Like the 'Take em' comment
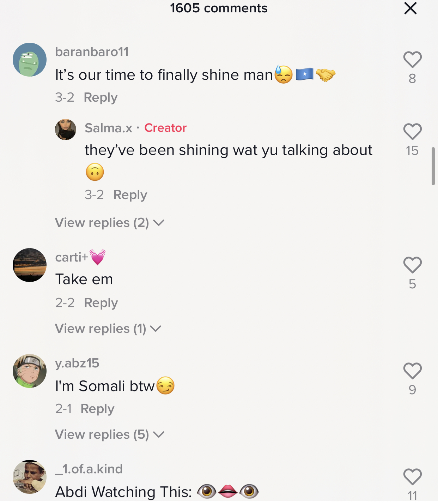 [412, 265]
